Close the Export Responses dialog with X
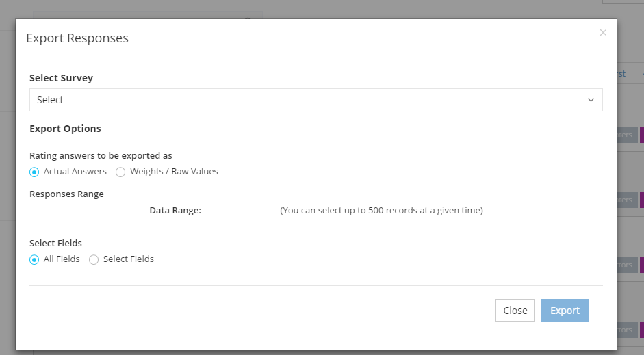 [x=603, y=32]
